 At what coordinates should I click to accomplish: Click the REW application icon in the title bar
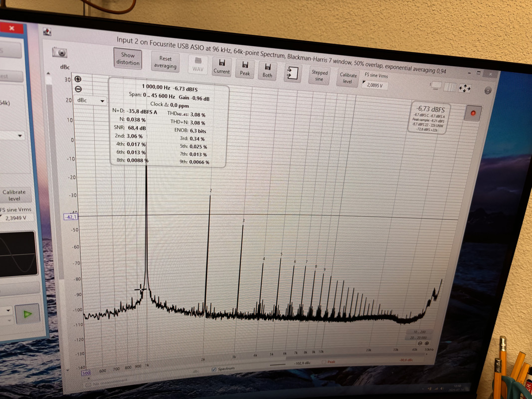(47, 32)
